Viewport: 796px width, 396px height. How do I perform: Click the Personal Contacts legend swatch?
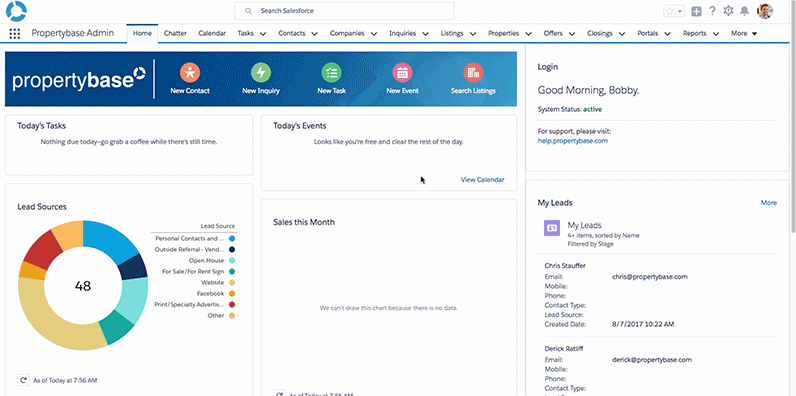coord(232,238)
